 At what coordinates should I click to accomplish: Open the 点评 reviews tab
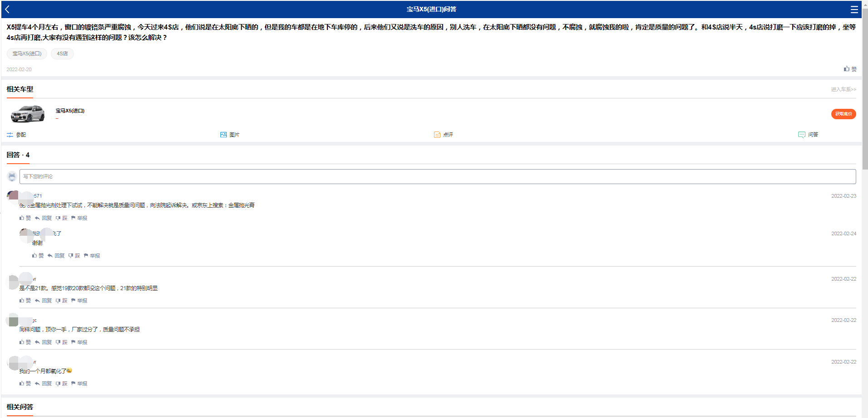pyautogui.click(x=443, y=135)
